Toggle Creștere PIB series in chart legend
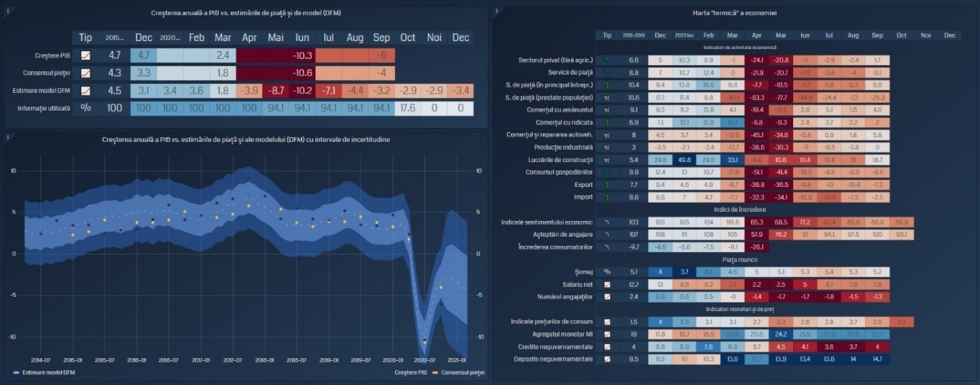Screen dimensions: 980x385 point(409,372)
